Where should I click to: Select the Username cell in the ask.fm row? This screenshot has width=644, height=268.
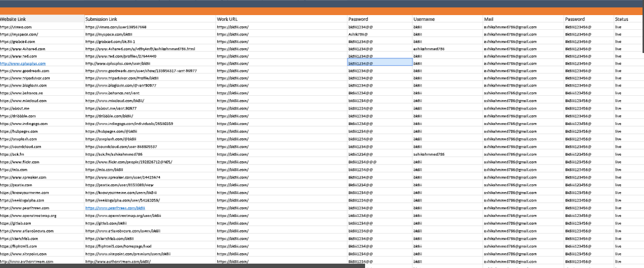[429, 155]
